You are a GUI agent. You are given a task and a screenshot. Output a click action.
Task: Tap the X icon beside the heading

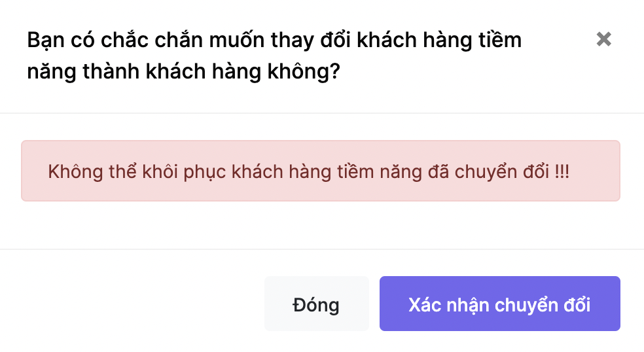[x=603, y=39]
